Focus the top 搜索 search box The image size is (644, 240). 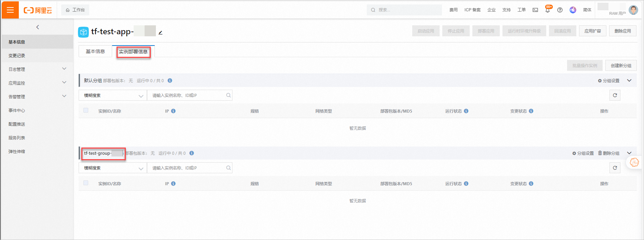click(x=404, y=10)
